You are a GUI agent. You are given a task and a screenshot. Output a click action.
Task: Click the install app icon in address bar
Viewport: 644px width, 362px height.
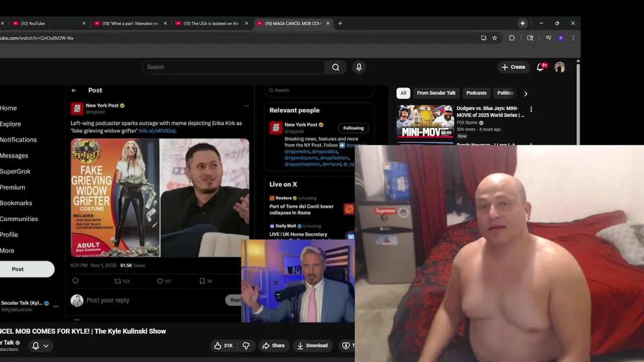pos(484,38)
